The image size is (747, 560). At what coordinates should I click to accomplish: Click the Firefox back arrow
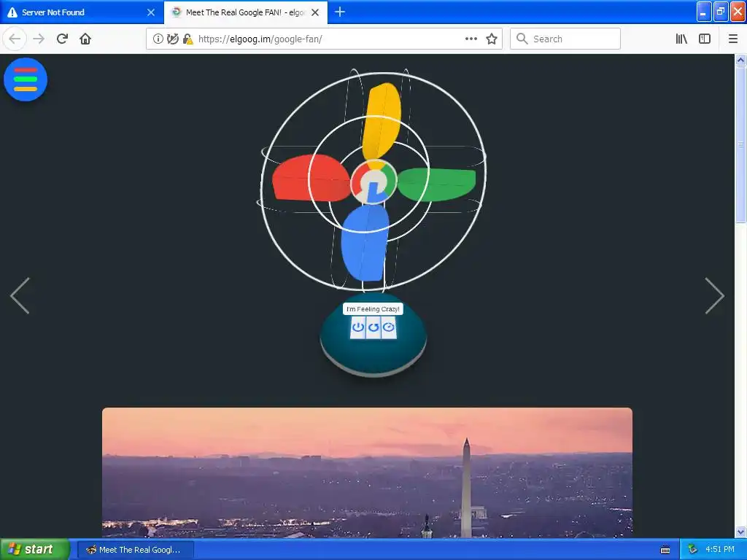[15, 39]
